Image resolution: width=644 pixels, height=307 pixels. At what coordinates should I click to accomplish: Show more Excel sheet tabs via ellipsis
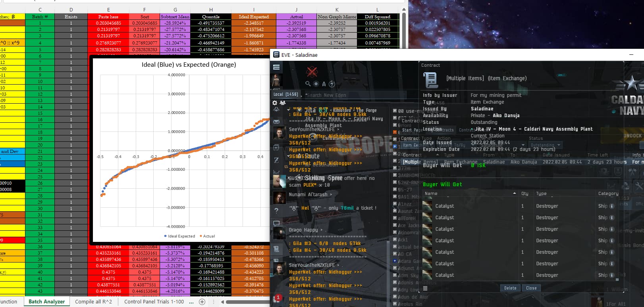pos(191,302)
